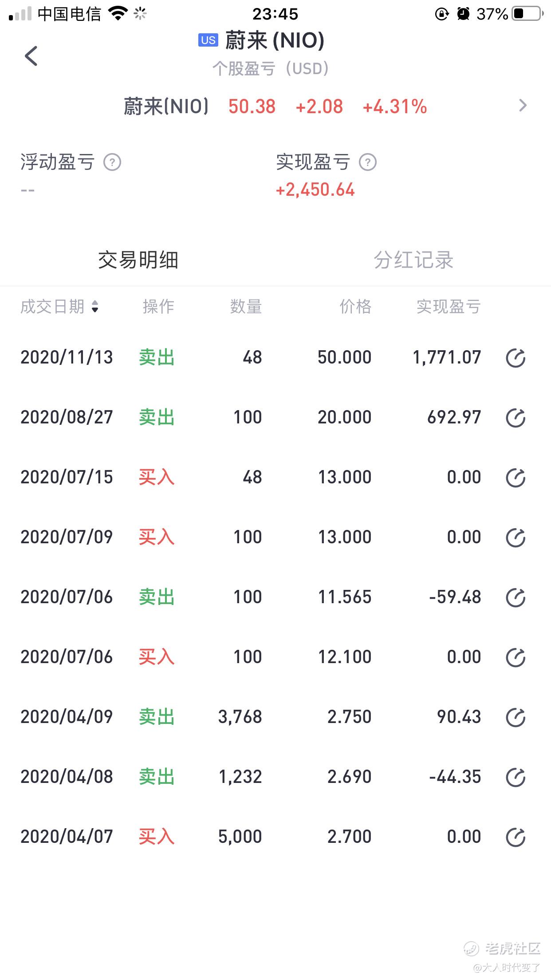Tap the 蔚来 (NIO) page title

275,40
